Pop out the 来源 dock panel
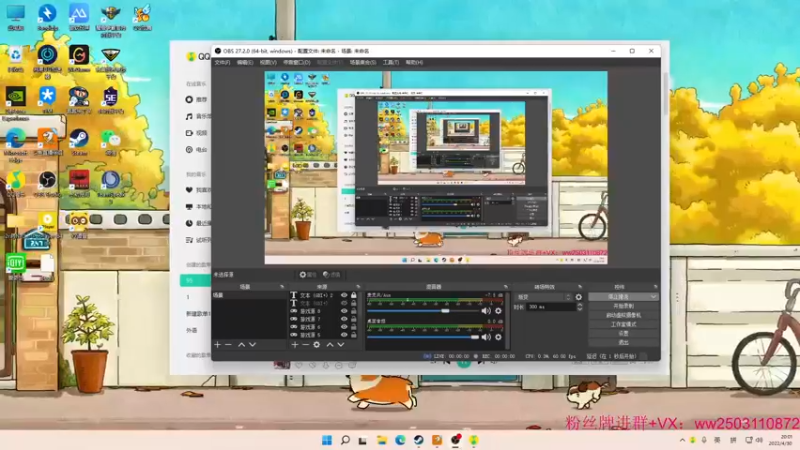The width and height of the screenshot is (800, 450). (x=358, y=287)
